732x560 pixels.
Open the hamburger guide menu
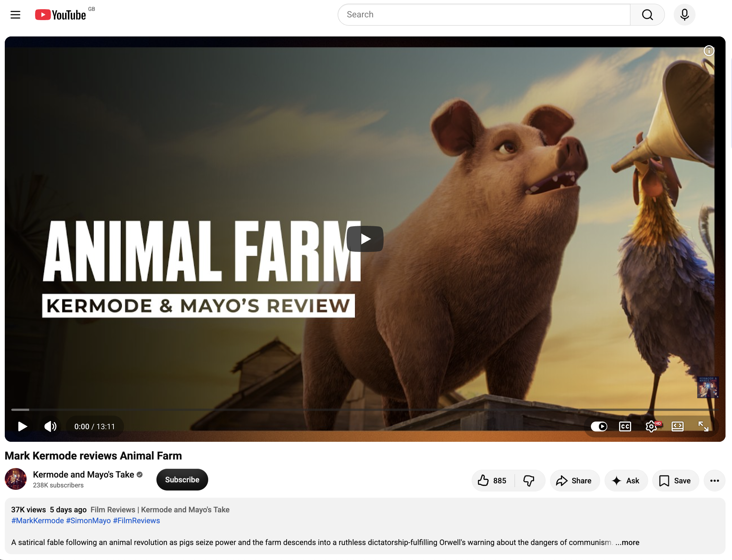click(15, 15)
